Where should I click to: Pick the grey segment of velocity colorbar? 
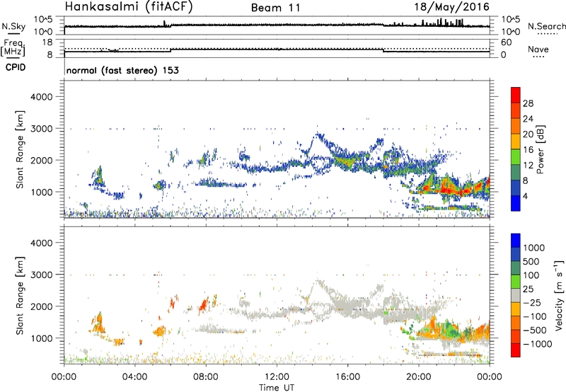(x=516, y=295)
